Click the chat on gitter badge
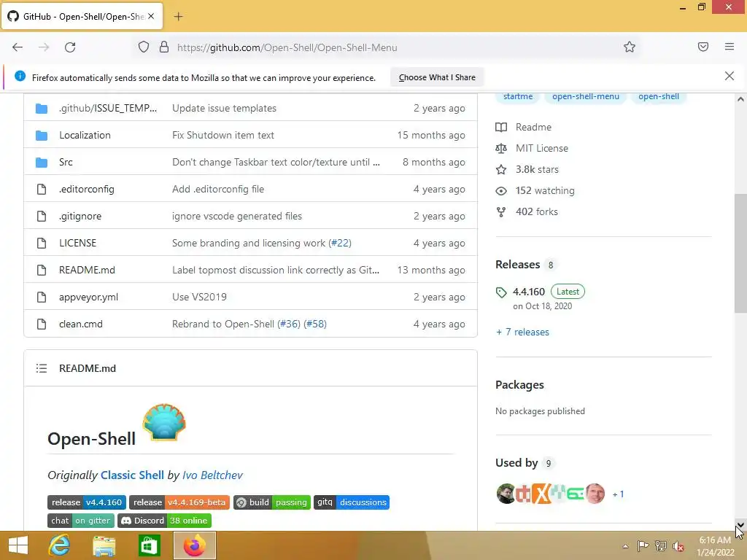This screenshot has height=560, width=747. [x=80, y=521]
